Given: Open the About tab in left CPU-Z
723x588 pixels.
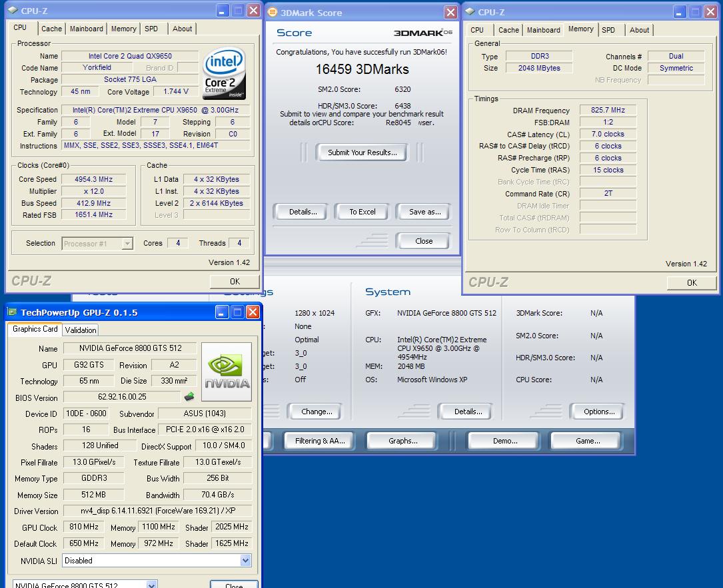Looking at the screenshot, I should [182, 29].
